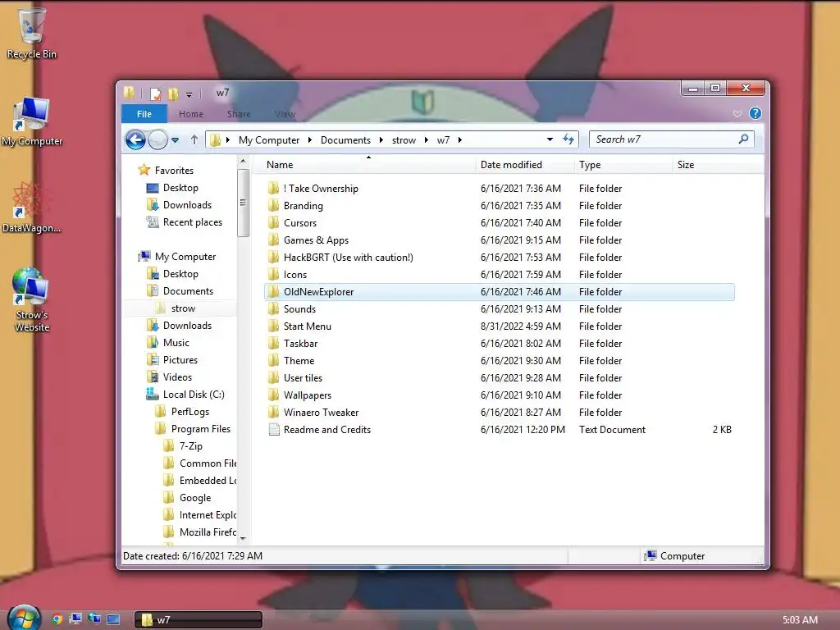Launch Chrome from the taskbar

(x=57, y=619)
